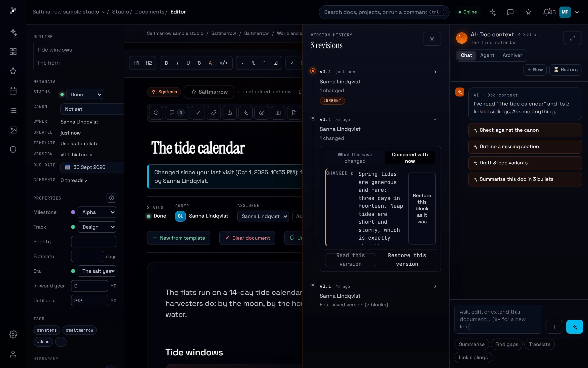Toggle the eye preview icon in document toolbar
The width and height of the screenshot is (588, 368).
click(262, 113)
